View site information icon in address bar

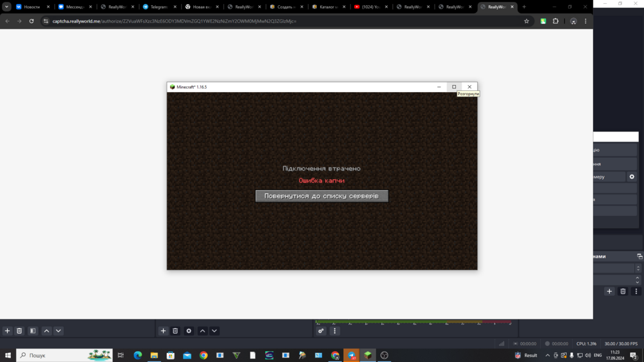(46, 21)
